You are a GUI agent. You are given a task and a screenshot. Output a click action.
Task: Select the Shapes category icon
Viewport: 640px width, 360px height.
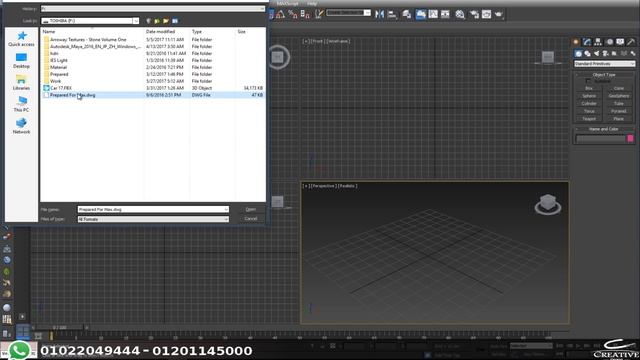click(x=587, y=53)
